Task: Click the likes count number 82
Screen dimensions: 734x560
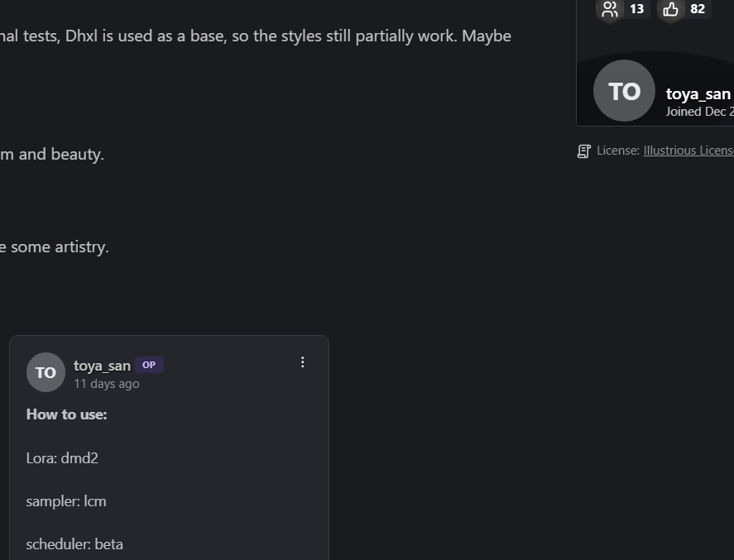Action: (x=698, y=9)
